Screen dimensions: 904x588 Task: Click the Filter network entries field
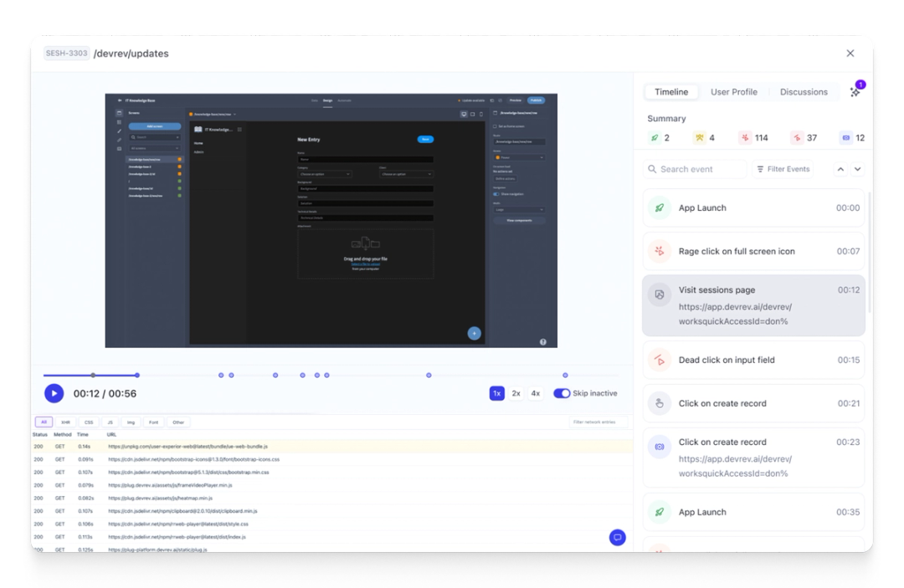(x=597, y=422)
